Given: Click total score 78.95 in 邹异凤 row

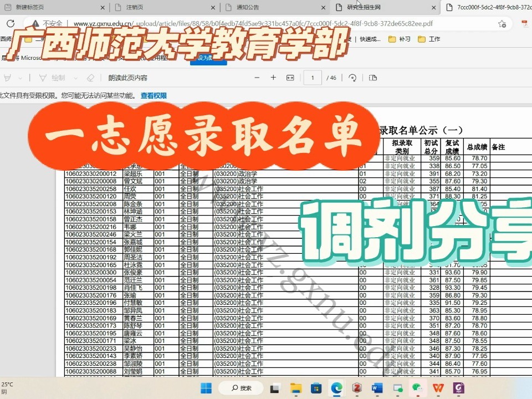Looking at the screenshot, I should (479, 310).
